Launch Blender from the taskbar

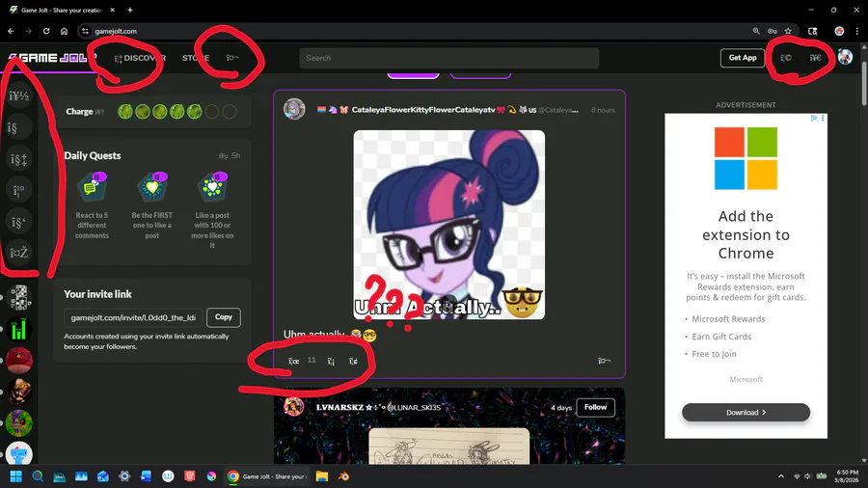[343, 476]
